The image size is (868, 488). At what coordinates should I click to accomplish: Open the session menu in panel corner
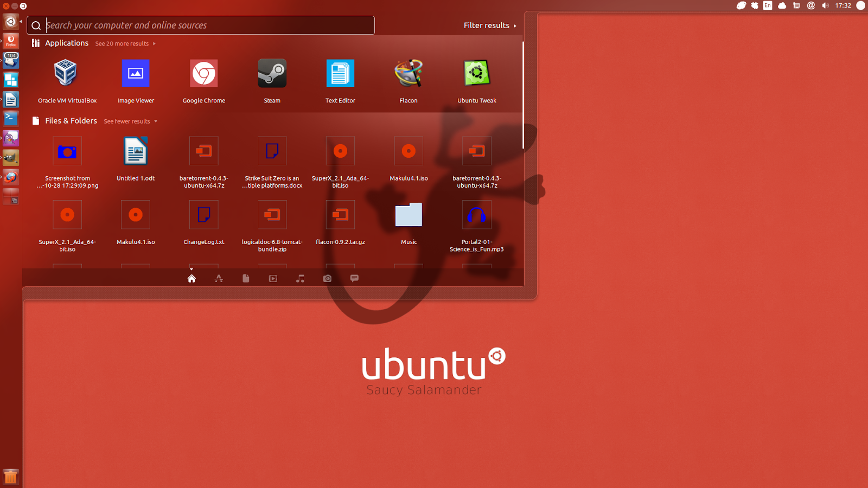click(x=860, y=5)
